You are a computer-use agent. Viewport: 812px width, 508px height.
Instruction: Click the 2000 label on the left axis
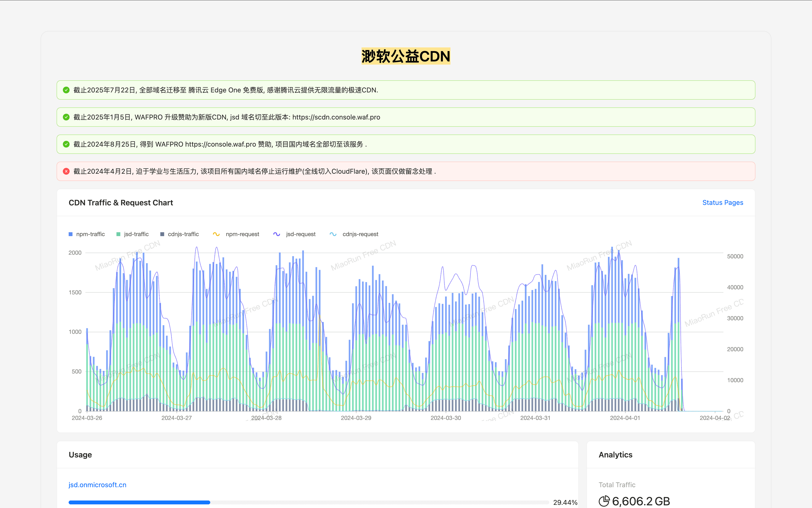pos(75,253)
